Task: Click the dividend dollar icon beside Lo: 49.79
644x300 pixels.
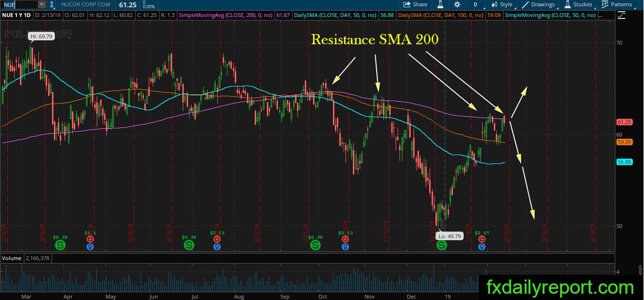Action: click(x=442, y=246)
